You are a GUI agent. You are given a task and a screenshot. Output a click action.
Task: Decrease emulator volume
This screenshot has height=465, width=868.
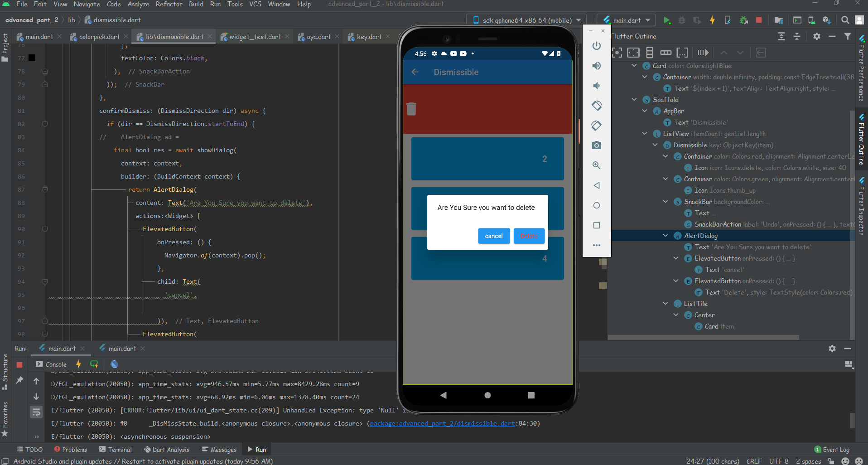point(597,86)
